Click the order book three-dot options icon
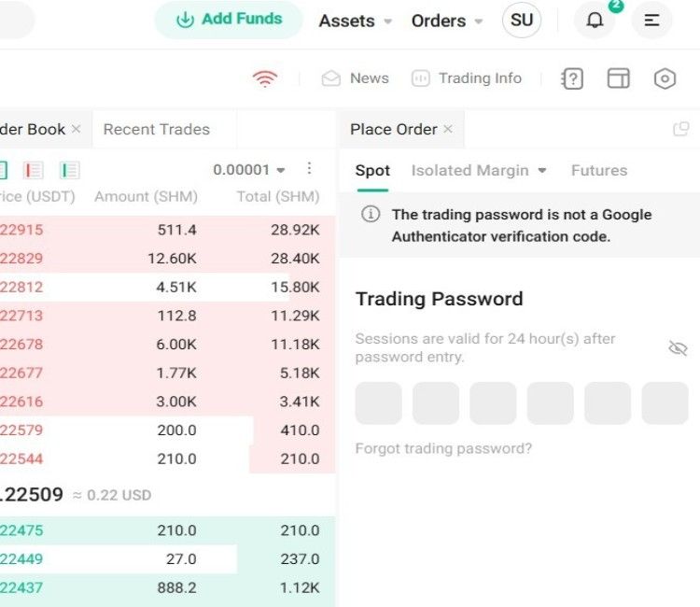 [x=310, y=169]
